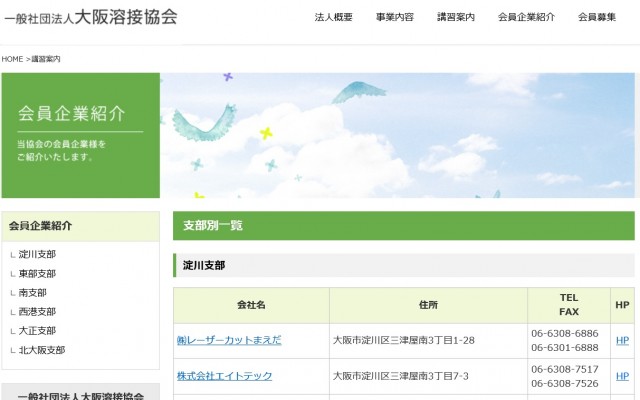The height and width of the screenshot is (400, 640).
Task: Open the 法人概要 menu item
Action: (333, 17)
